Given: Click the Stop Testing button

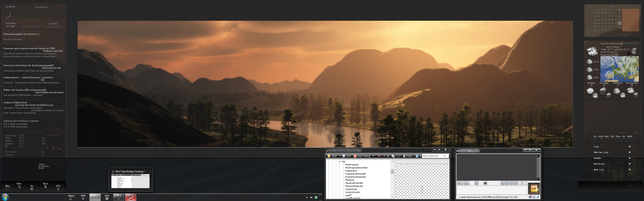Looking at the screenshot, I should click(x=362, y=156).
